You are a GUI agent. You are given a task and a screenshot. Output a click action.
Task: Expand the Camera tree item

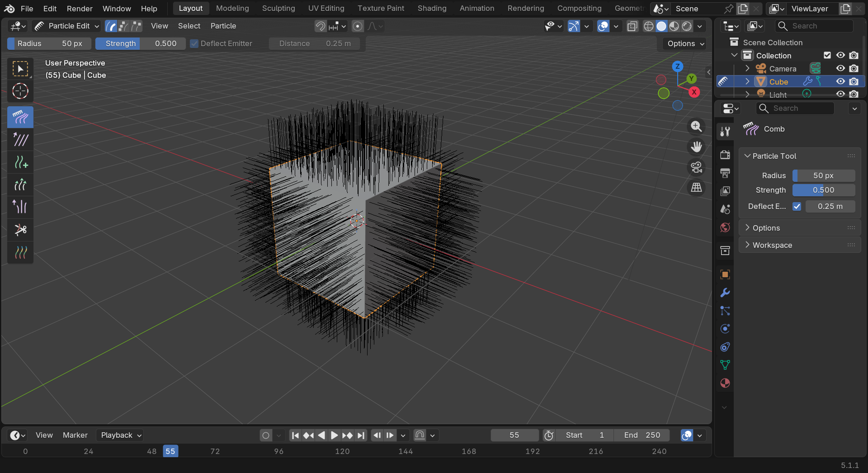747,68
